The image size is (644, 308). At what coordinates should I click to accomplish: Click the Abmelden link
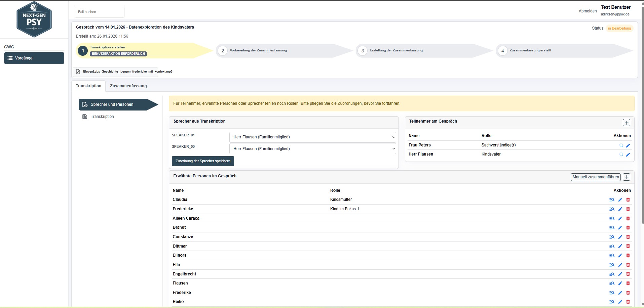click(x=588, y=11)
